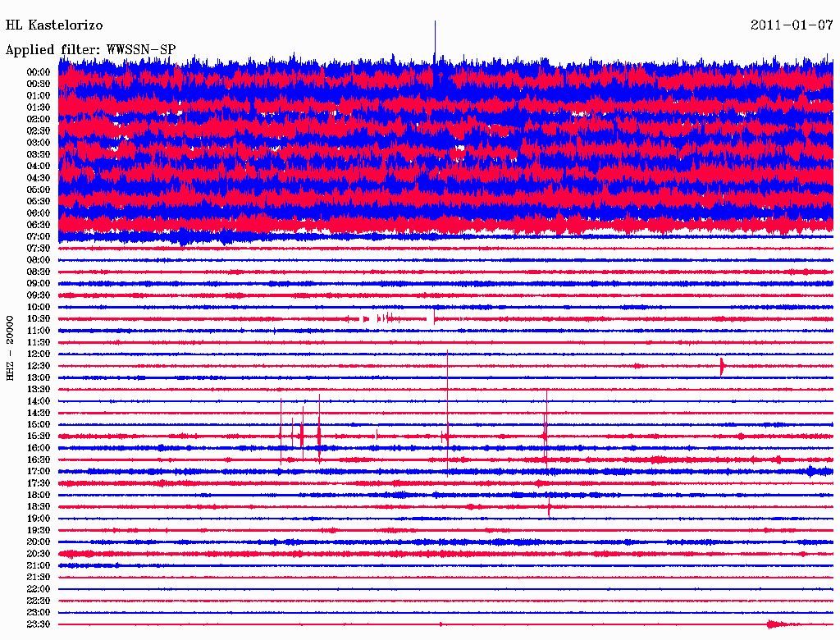The height and width of the screenshot is (640, 840).
Task: Click the station title HL Kastelorizo
Action: click(54, 25)
